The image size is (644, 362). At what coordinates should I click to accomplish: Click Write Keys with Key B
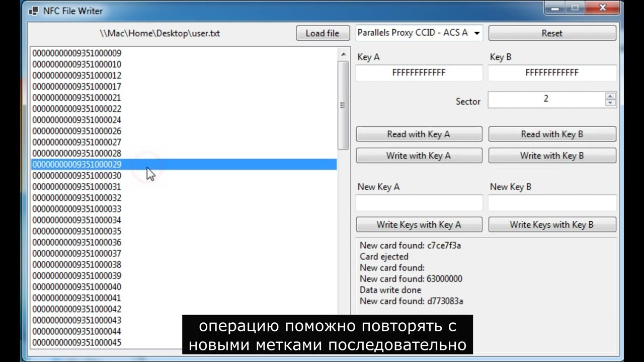tap(552, 225)
